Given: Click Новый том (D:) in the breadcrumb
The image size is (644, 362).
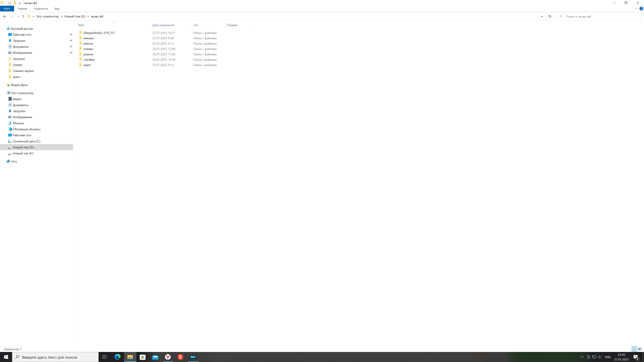Looking at the screenshot, I should point(75,16).
